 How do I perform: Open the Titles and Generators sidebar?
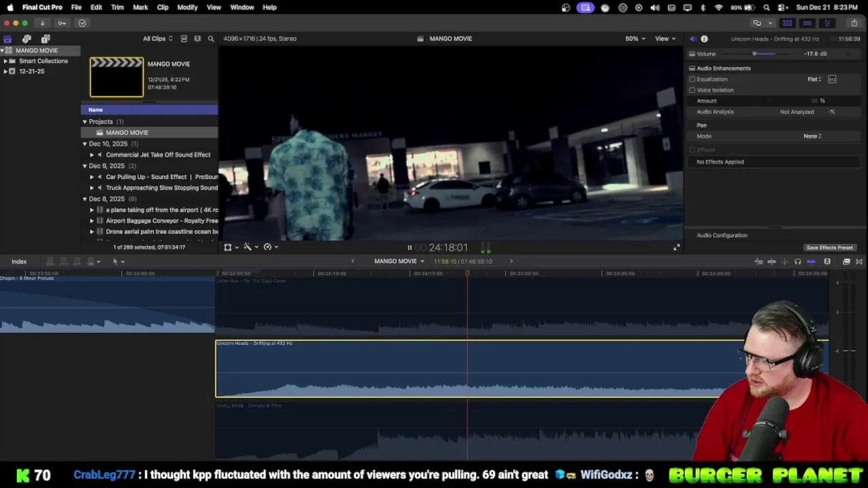[x=45, y=39]
